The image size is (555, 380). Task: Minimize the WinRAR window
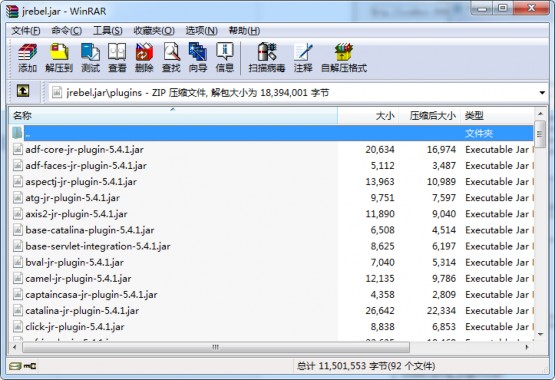482,8
